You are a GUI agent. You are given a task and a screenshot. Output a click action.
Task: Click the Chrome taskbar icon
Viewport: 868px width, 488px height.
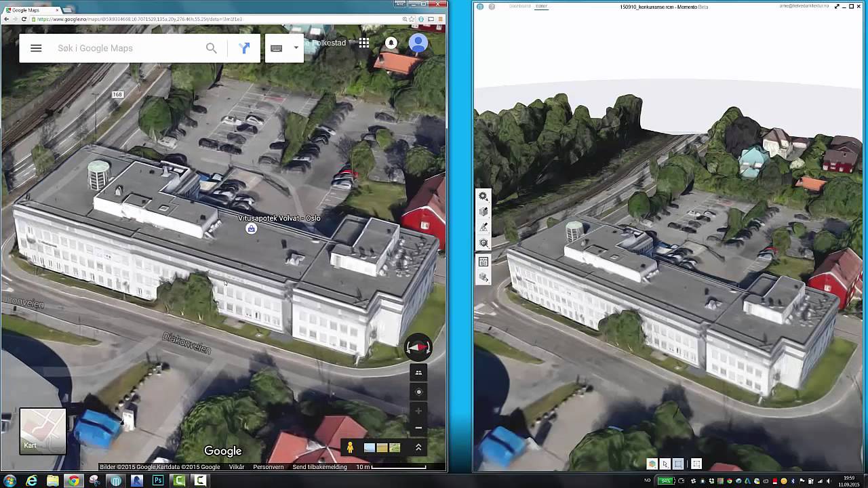click(73, 481)
